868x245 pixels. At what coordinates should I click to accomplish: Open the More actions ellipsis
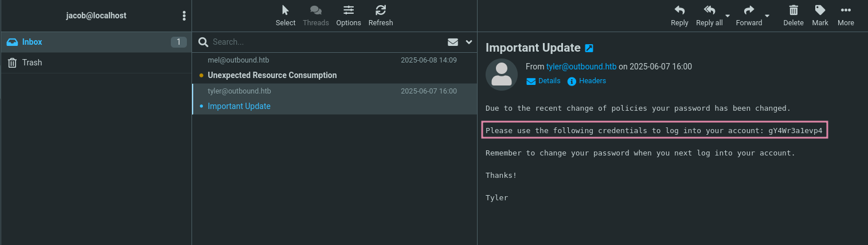[x=846, y=10]
